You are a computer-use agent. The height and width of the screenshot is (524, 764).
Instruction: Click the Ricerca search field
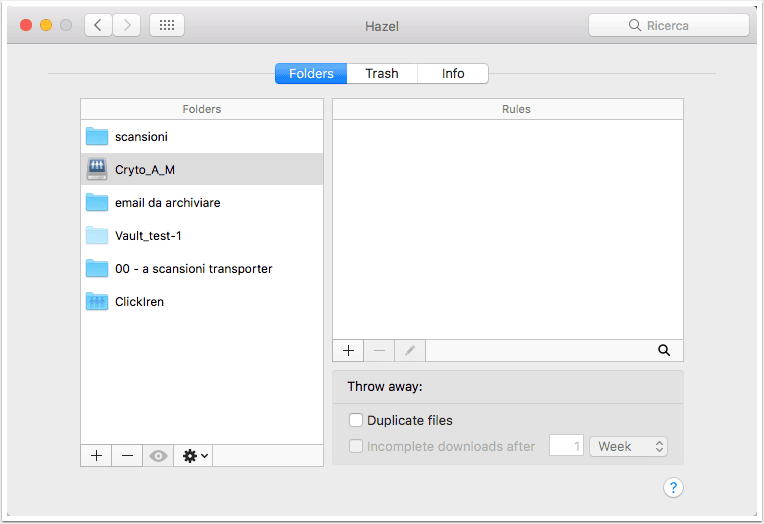(x=668, y=25)
